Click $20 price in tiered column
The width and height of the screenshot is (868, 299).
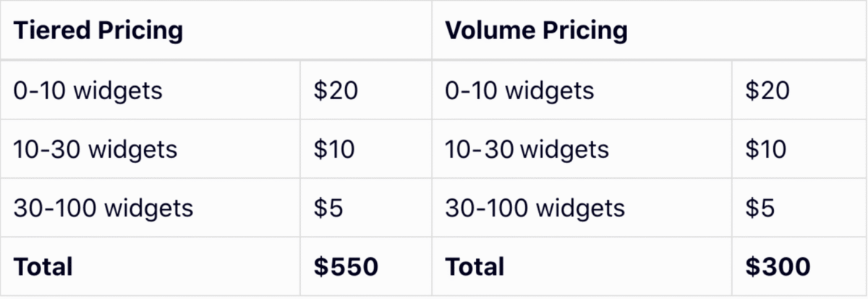coord(336,90)
